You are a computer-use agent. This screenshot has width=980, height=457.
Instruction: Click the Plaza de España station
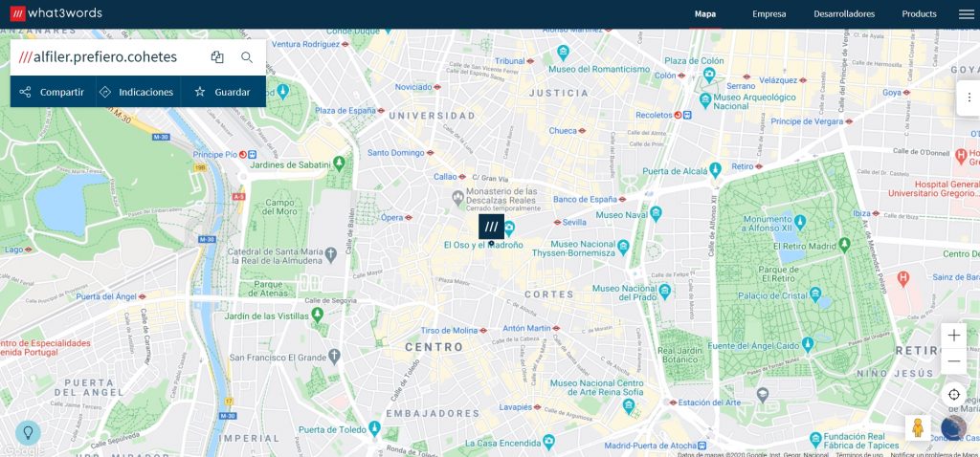[349, 110]
